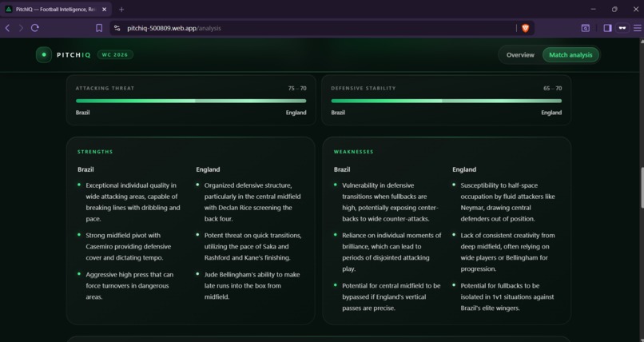The image size is (644, 342).
Task: Click England label under Defensive Stability bar
Action: (x=551, y=113)
